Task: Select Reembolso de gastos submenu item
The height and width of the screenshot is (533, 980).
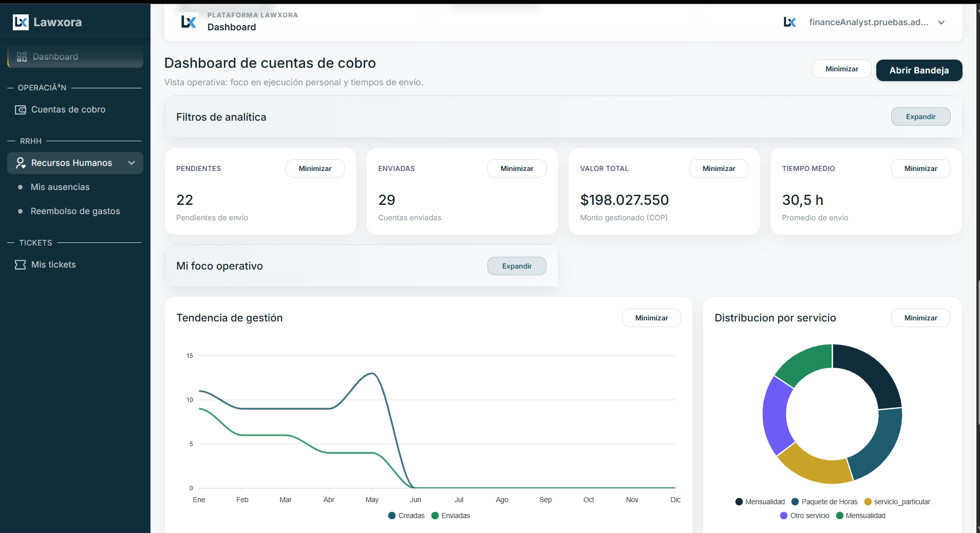Action: tap(75, 211)
